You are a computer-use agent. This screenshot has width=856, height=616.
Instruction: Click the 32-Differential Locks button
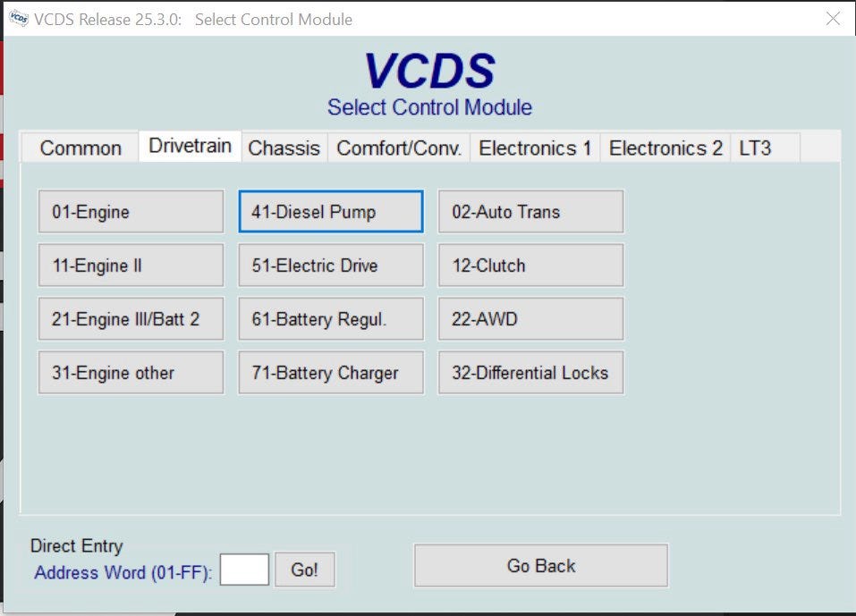(530, 373)
